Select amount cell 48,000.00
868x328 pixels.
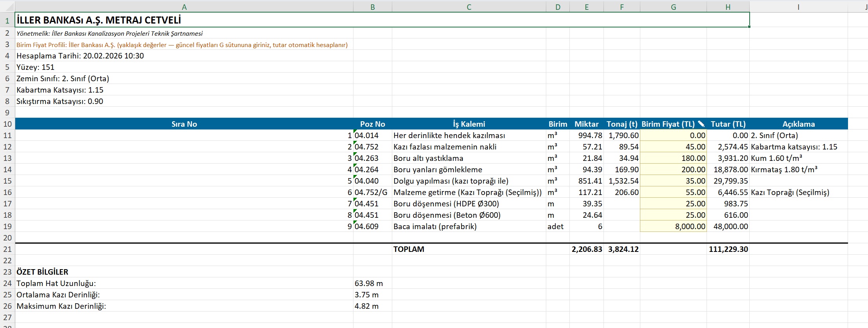[728, 226]
